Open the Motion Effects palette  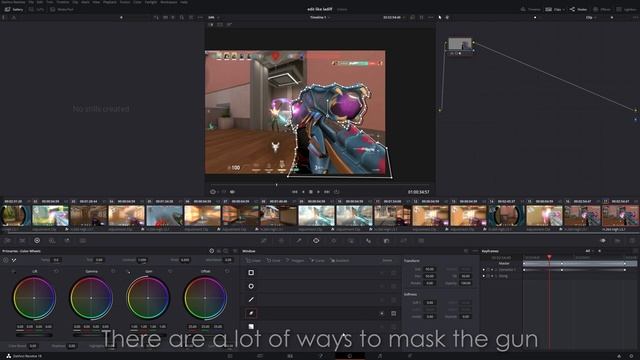83,241
